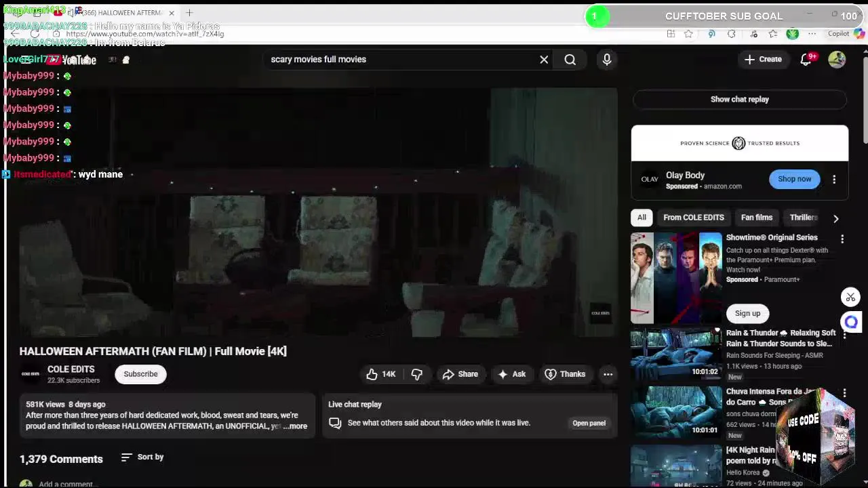Viewport: 868px width, 488px height.
Task: Open Rain & Thunder video options menu
Action: point(844,334)
